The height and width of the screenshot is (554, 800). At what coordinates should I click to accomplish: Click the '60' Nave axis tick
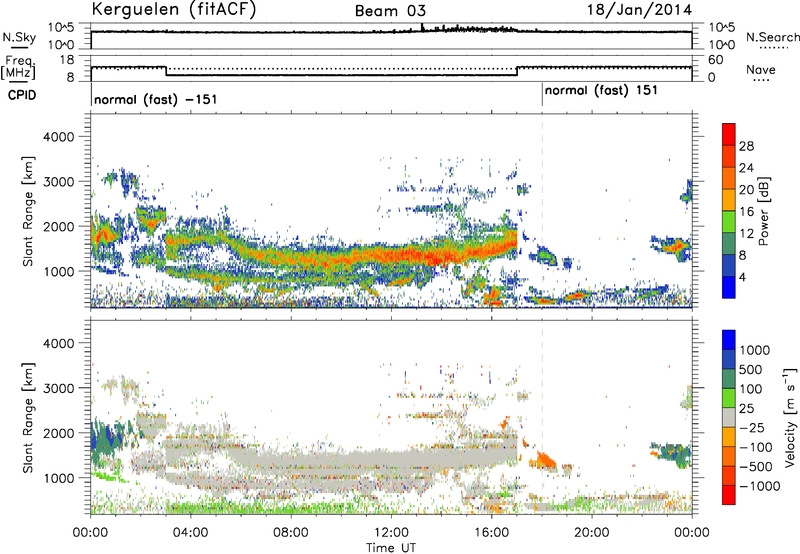[x=715, y=60]
